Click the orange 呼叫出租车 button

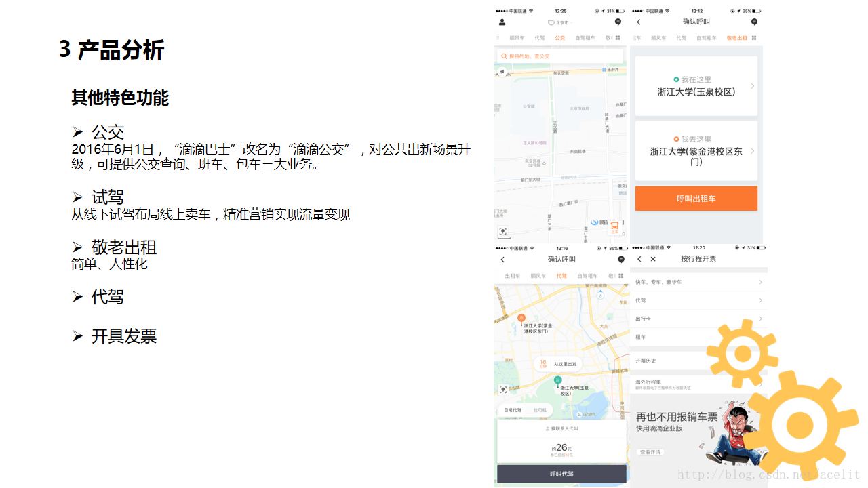pyautogui.click(x=696, y=199)
